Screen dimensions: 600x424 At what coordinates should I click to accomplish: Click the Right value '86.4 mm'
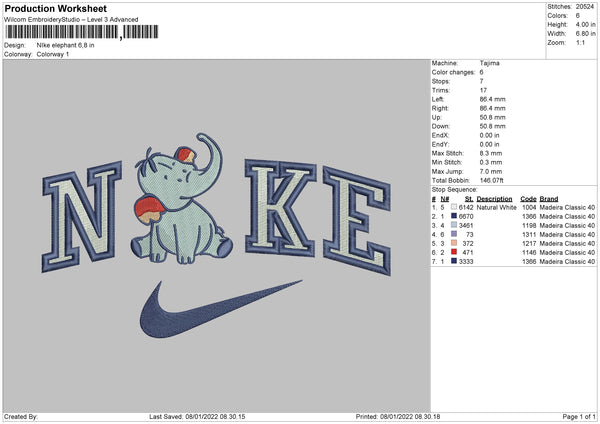tap(492, 108)
